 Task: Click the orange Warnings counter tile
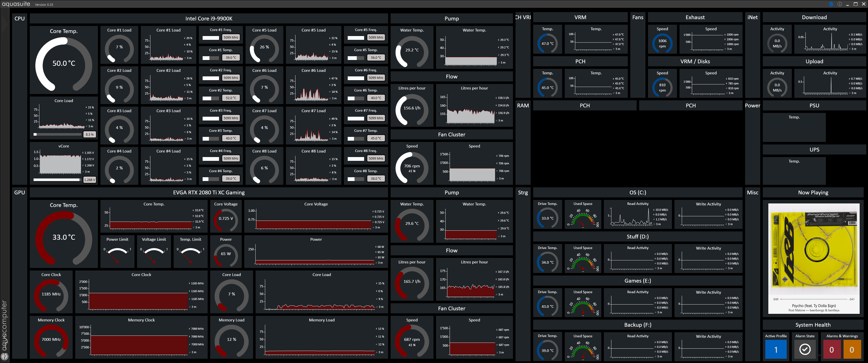(852, 349)
